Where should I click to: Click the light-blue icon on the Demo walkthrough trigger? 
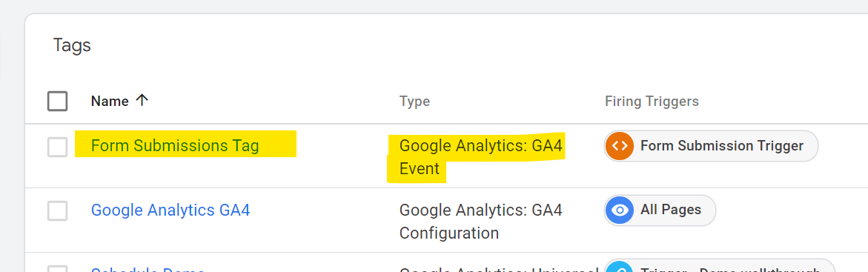click(620, 268)
